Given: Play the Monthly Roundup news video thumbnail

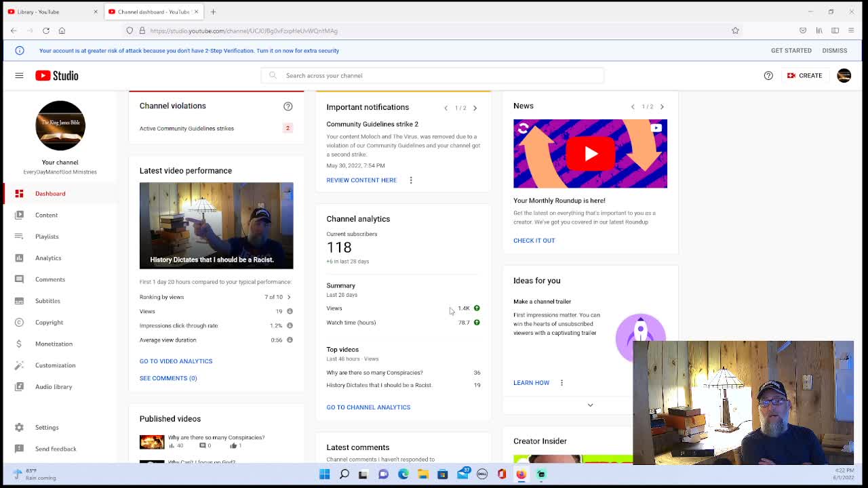Looking at the screenshot, I should 590,154.
